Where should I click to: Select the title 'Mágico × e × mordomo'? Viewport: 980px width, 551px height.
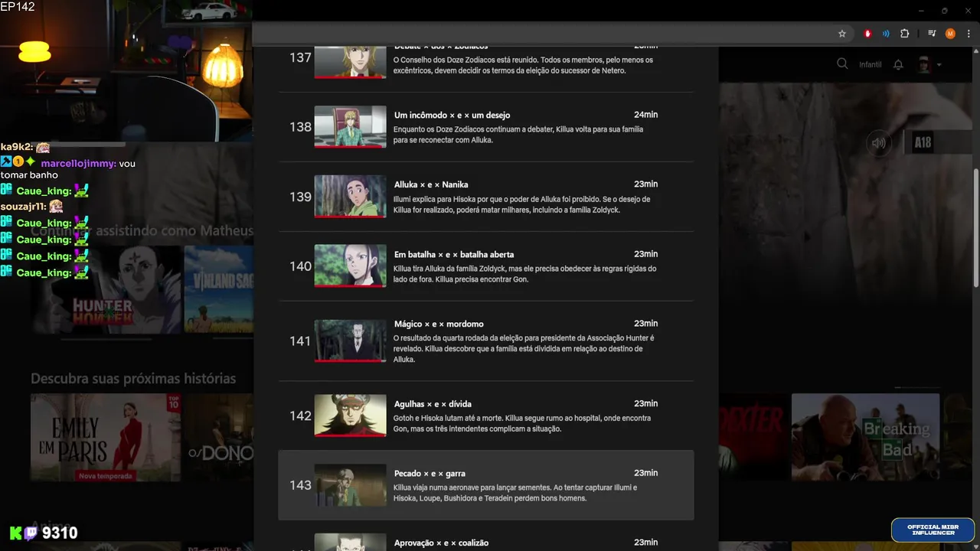(439, 324)
